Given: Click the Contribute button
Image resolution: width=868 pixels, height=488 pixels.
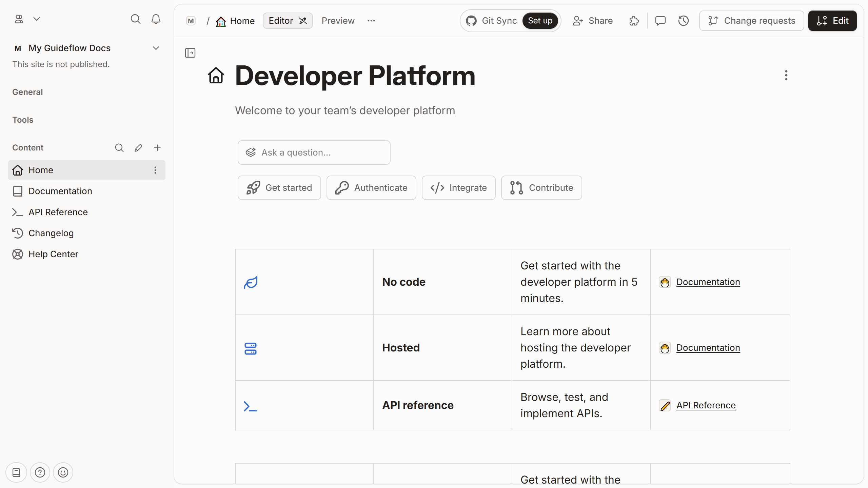Looking at the screenshot, I should coord(541,188).
